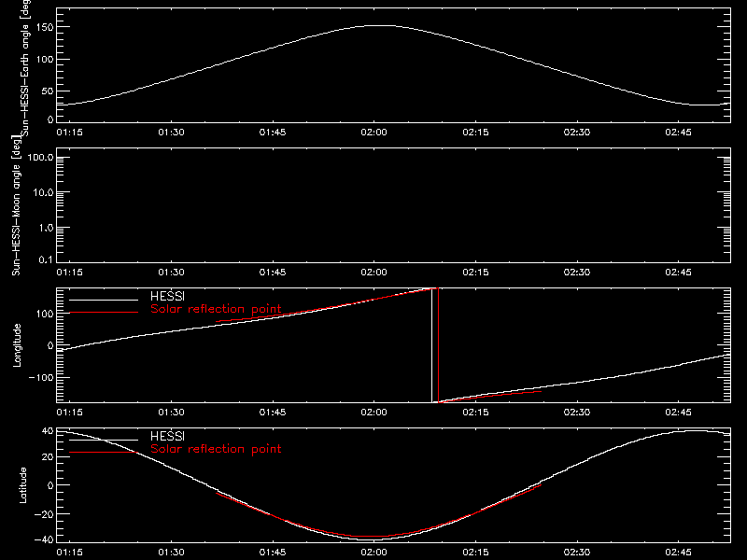Click the 100 tick on Longitude axis
The width and height of the screenshot is (747, 560).
(45, 314)
